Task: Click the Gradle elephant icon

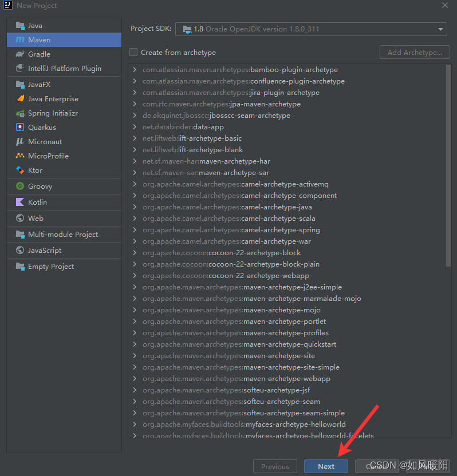Action: [20, 54]
